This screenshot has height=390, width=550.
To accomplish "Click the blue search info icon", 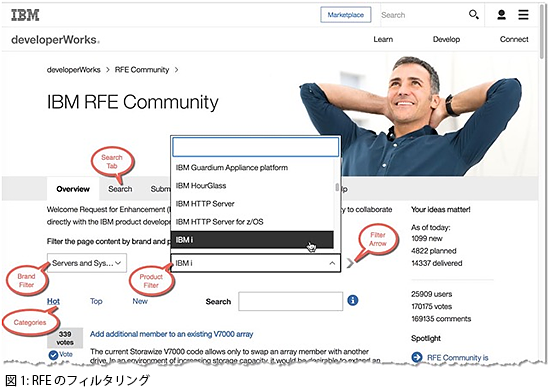I will [x=353, y=301].
